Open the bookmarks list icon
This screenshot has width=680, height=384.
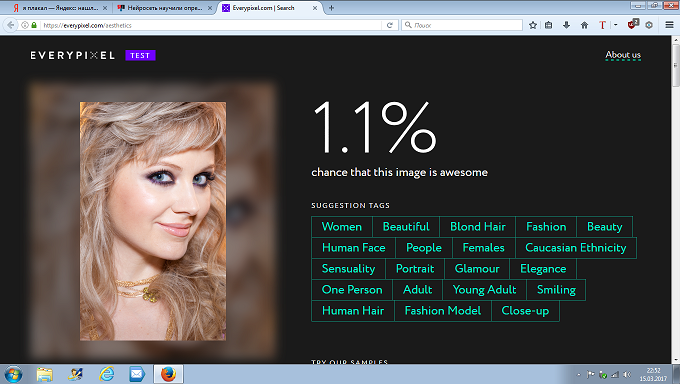pyautogui.click(x=549, y=25)
